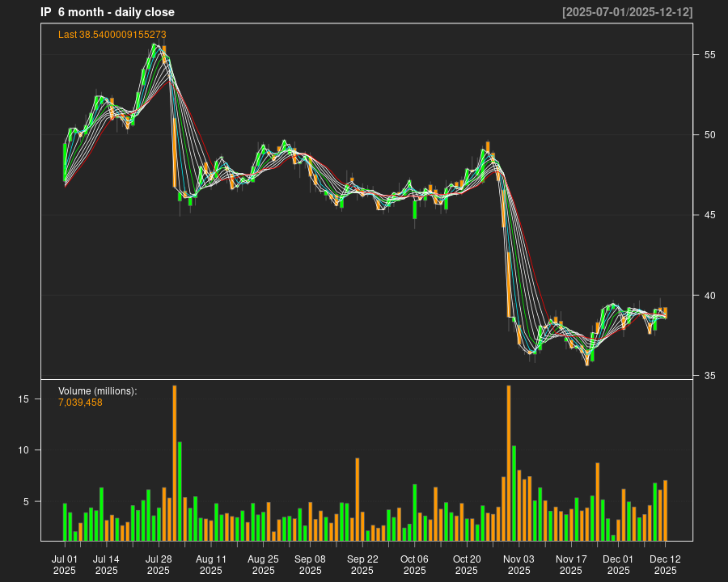This screenshot has height=582, width=728.
Task: Select the Dec 12 2025 date marker
Action: tap(665, 564)
